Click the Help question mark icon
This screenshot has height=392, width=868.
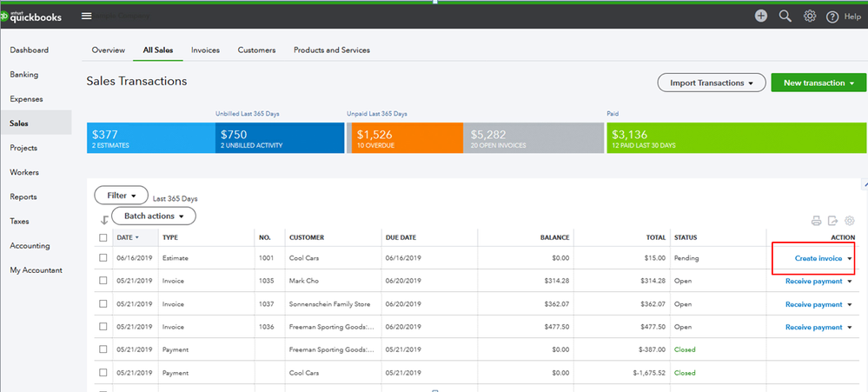[x=832, y=17]
